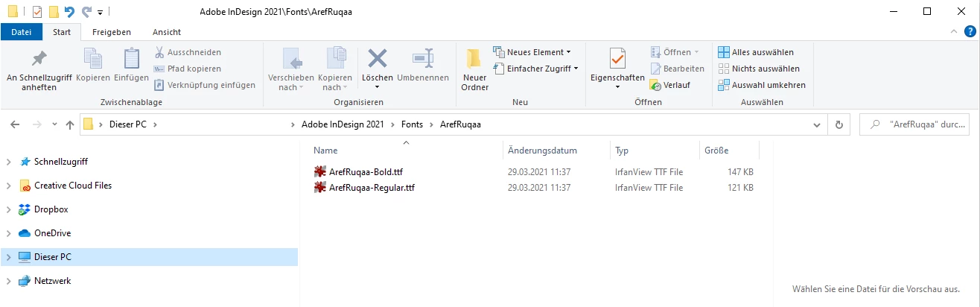Refresh the folder view
This screenshot has height=307, width=980.
(x=839, y=124)
